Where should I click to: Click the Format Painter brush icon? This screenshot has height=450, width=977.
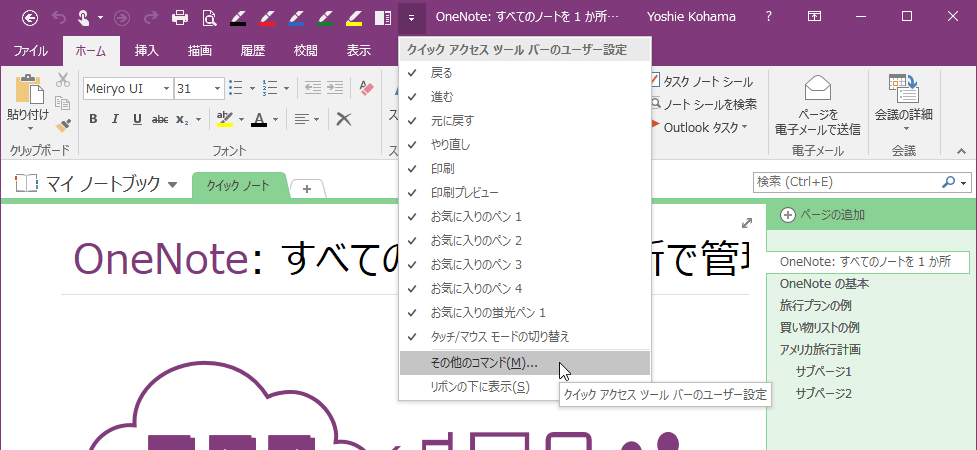click(x=62, y=125)
